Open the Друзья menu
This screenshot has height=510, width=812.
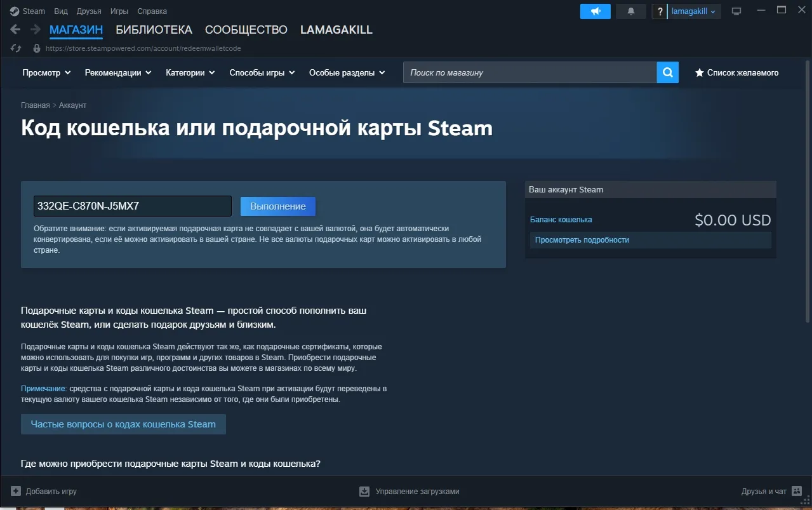tap(89, 11)
